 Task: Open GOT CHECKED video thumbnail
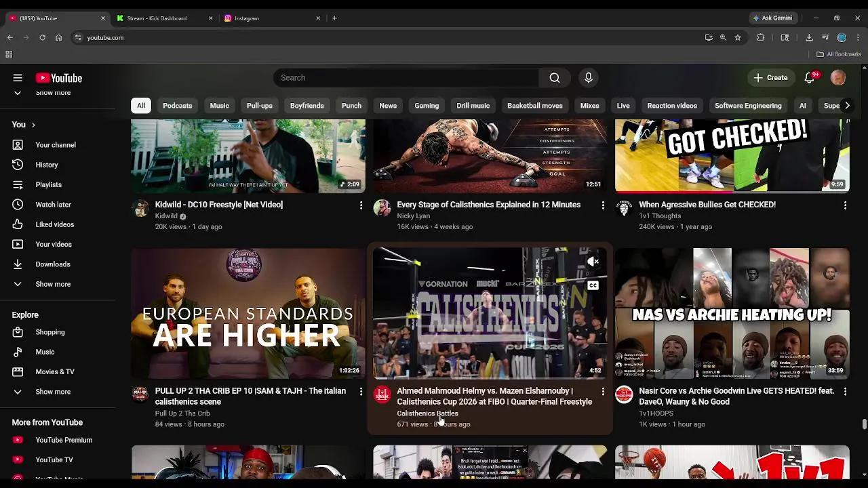(732, 156)
